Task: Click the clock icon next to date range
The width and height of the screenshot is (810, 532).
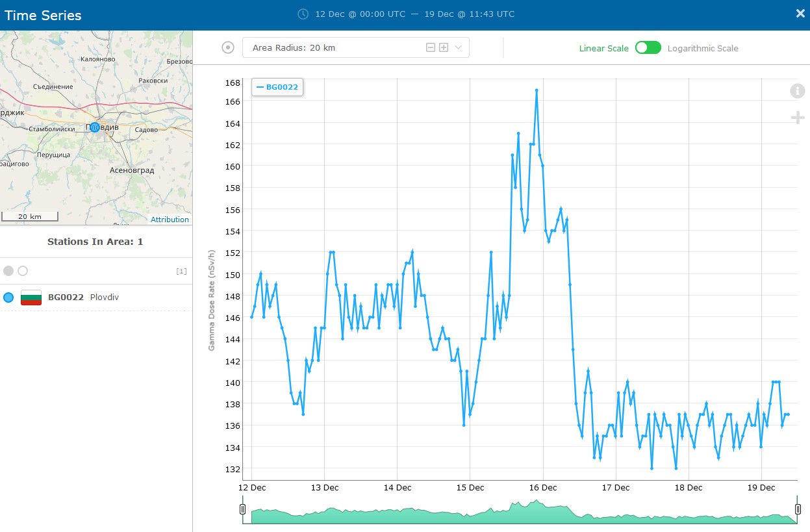Action: 303,14
